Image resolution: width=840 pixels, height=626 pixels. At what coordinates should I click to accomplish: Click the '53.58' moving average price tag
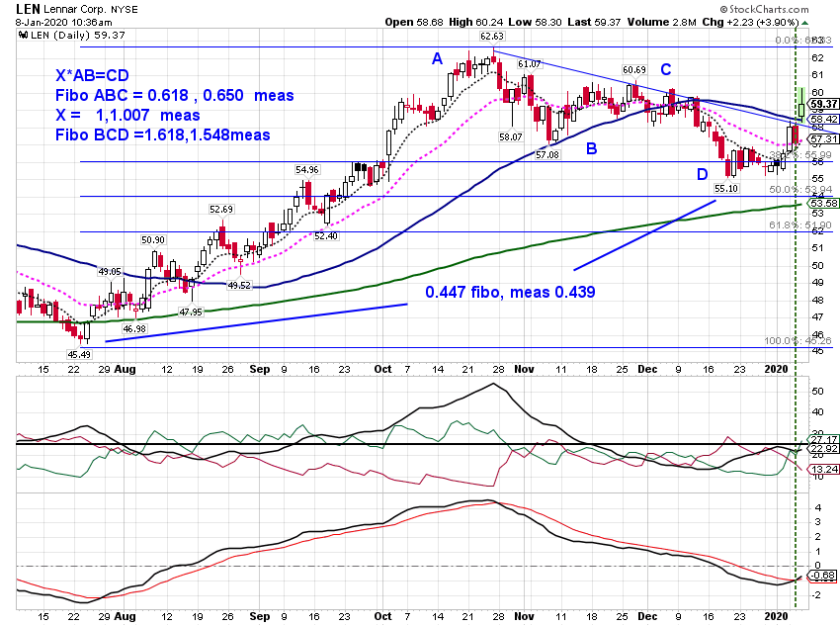[824, 203]
